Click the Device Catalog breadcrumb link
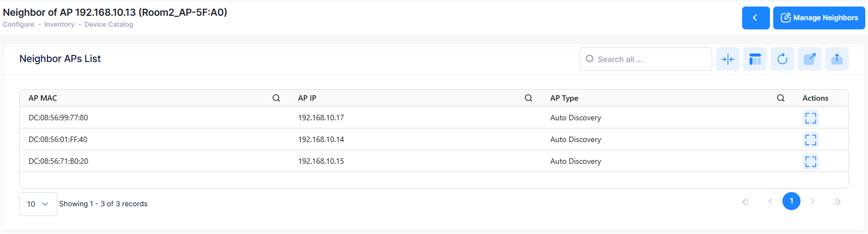The image size is (868, 234). (108, 24)
